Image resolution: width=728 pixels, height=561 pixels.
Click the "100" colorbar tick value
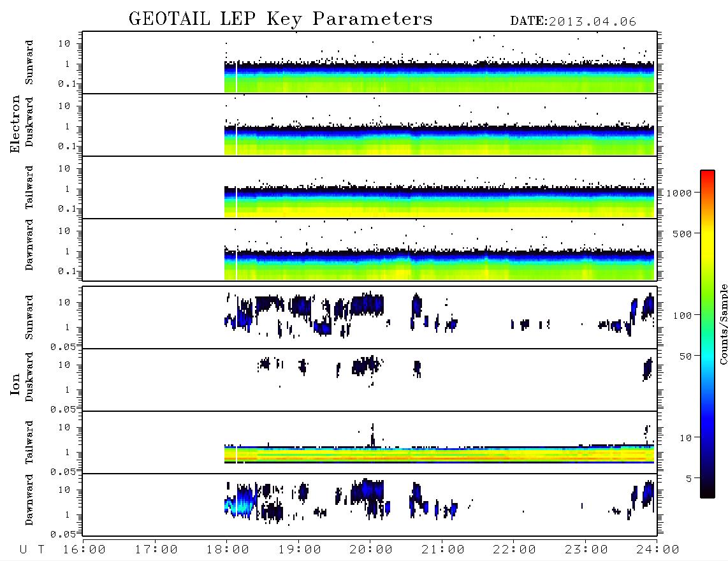(682, 316)
